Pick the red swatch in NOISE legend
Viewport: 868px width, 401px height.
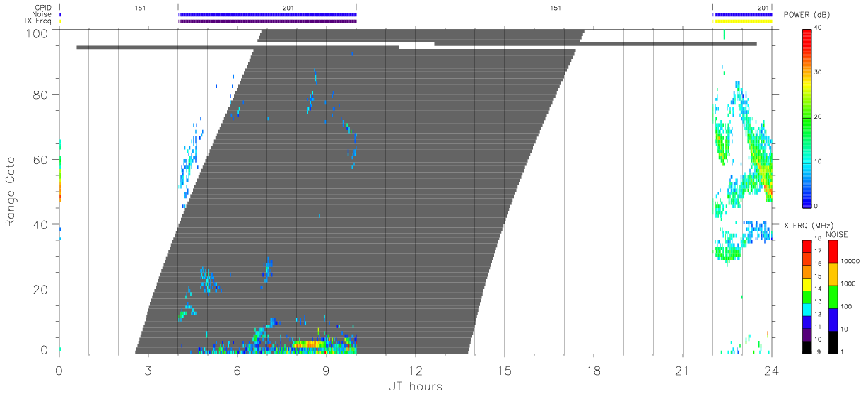832,252
